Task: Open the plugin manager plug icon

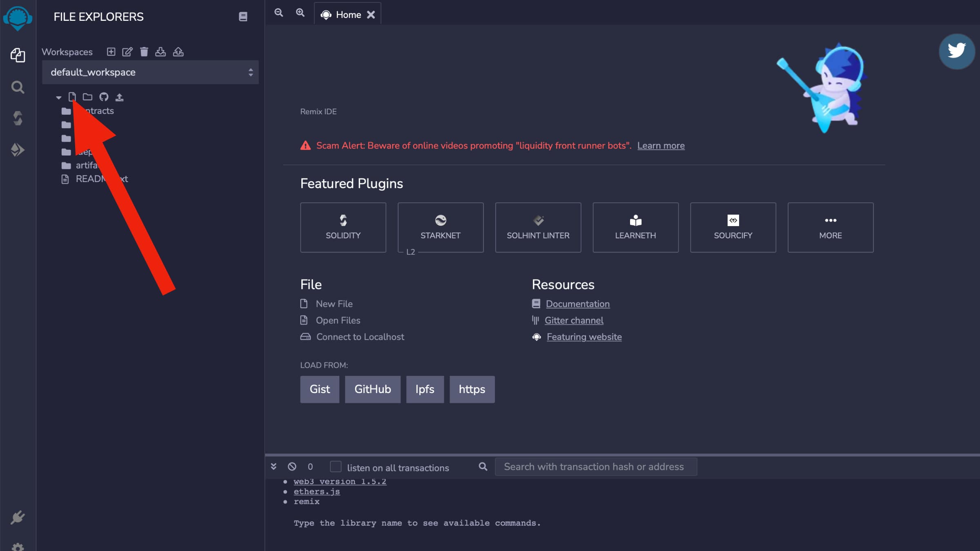Action: (18, 518)
